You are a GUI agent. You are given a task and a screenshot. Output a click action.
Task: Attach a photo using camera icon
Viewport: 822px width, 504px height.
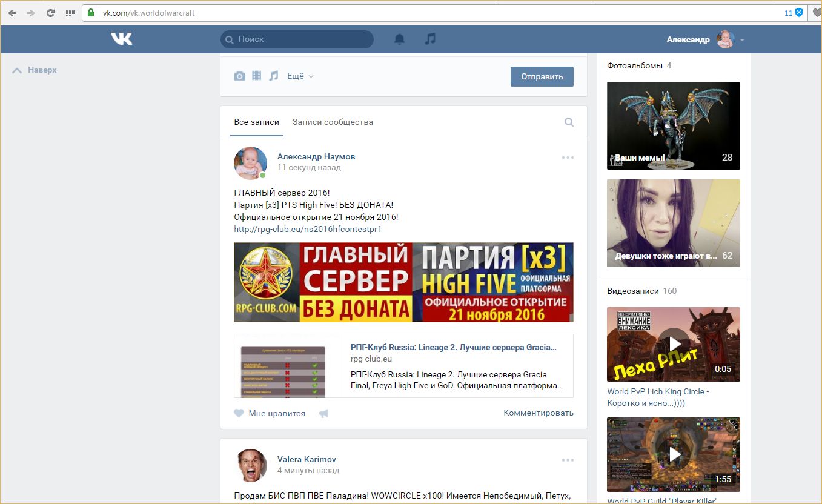pos(240,76)
